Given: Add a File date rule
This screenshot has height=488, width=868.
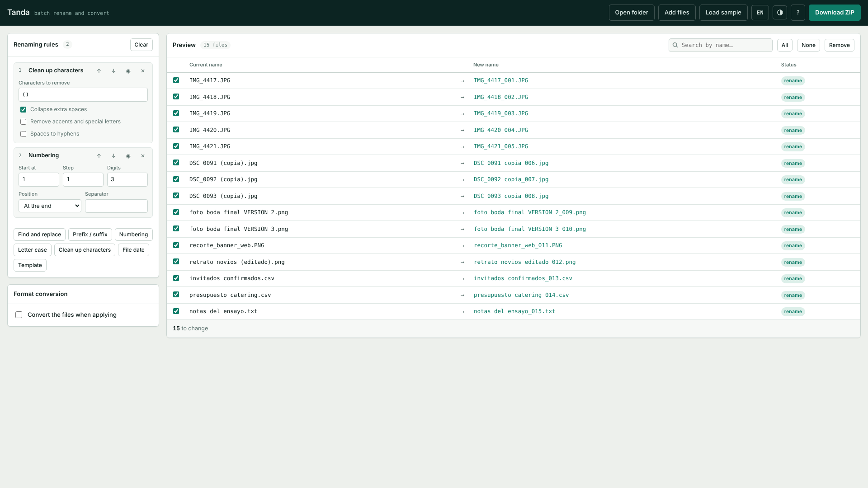Looking at the screenshot, I should [x=133, y=250].
